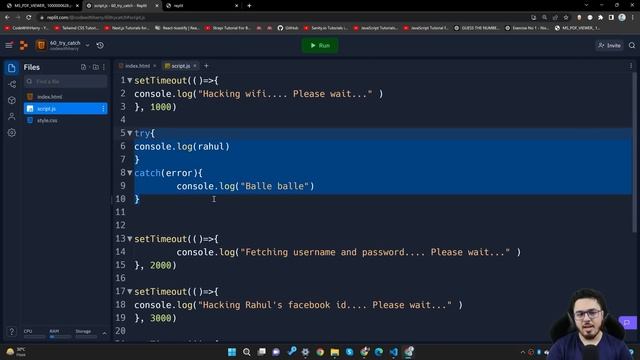Open the browser three-dot menu
The width and height of the screenshot is (640, 360).
click(633, 17)
